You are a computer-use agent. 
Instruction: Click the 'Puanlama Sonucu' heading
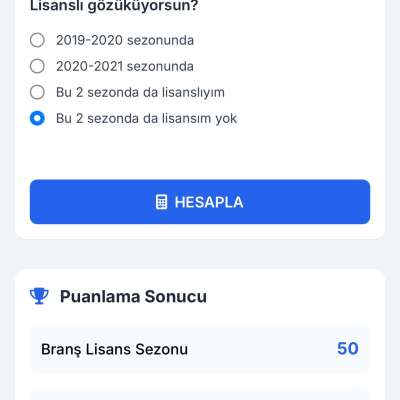pos(133,296)
